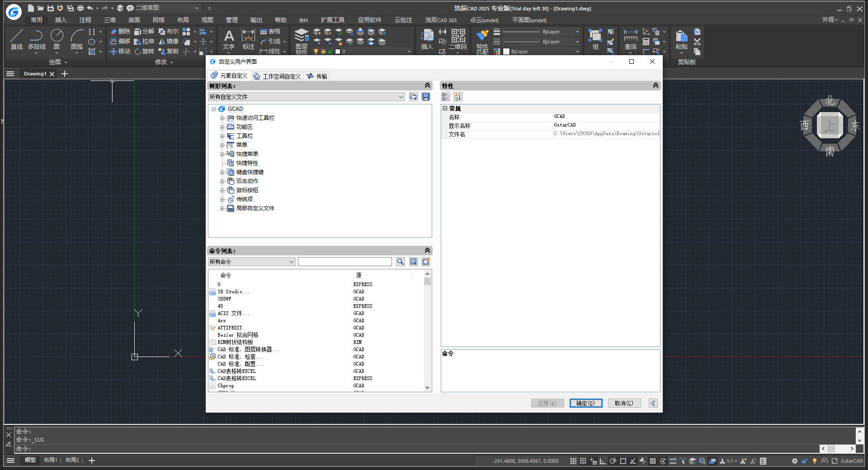Click the 插入 block insert icon

coord(427,39)
